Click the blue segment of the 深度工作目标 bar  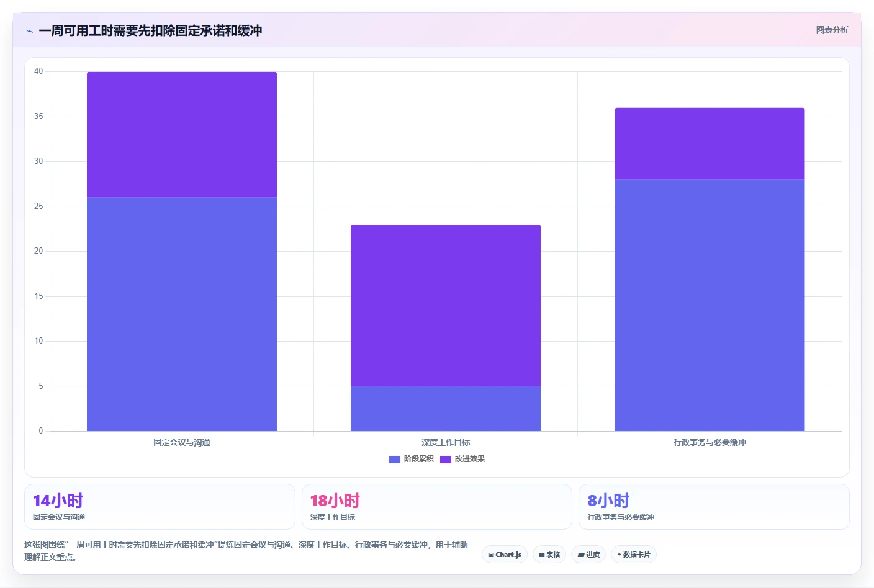tap(446, 409)
